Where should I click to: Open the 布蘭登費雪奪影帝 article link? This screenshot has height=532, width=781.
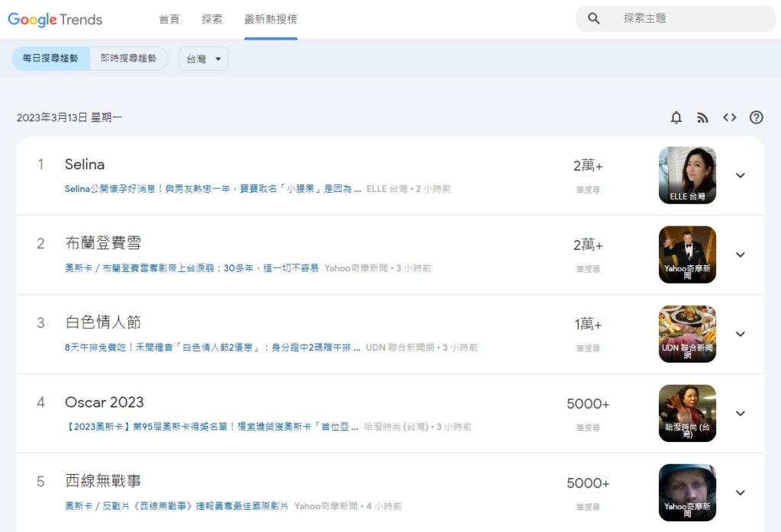[191, 268]
